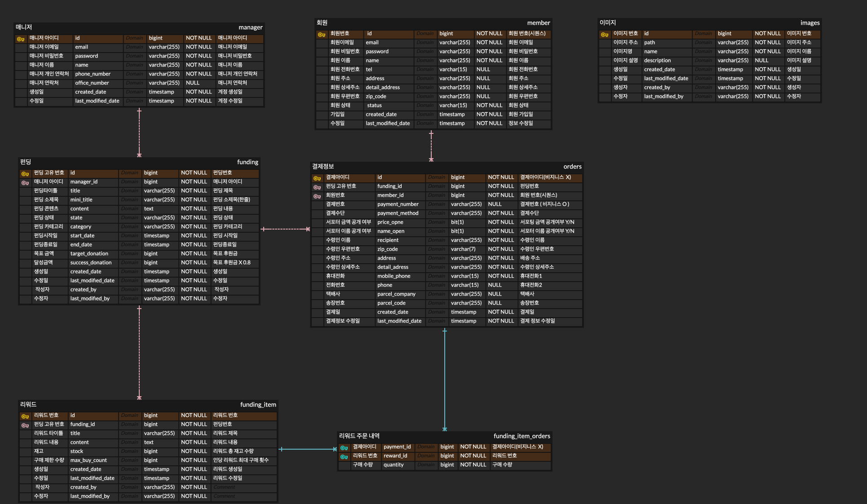The width and height of the screenshot is (867, 504).
Task: Click the status column in member table
Action: point(374,106)
